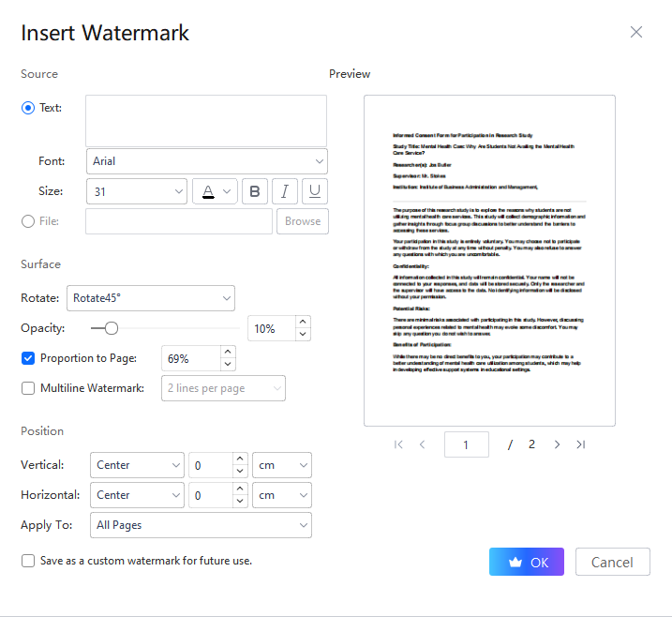Decrease Vertical offset value
This screenshot has height=617, width=672.
[240, 472]
